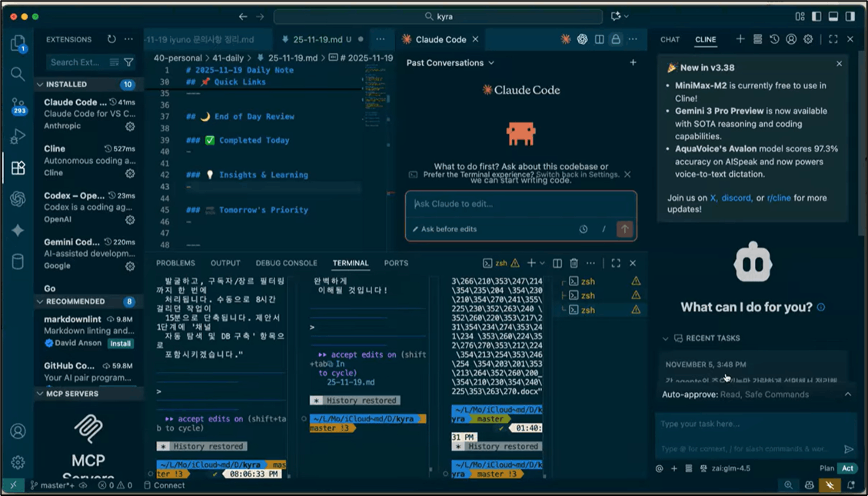Toggle bottom panel in title bar
The image size is (868, 496).
pos(833,17)
